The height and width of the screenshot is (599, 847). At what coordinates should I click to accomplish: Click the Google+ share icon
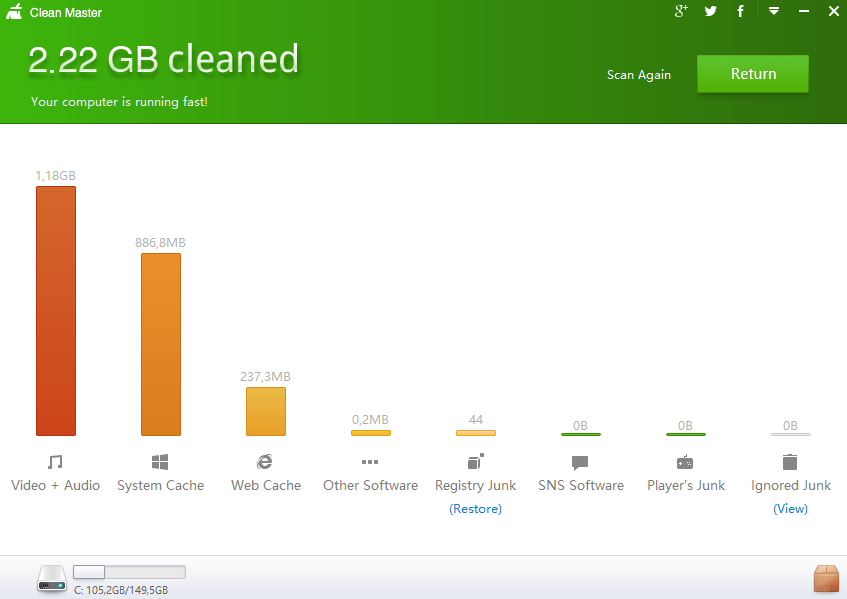point(682,11)
